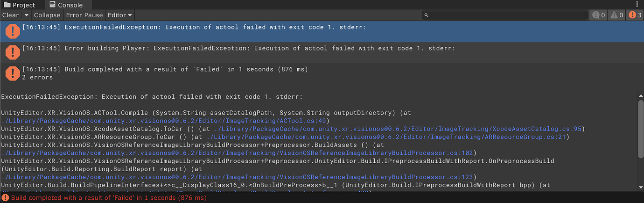The width and height of the screenshot is (644, 203).
Task: Toggle the Collapse option
Action: (x=47, y=15)
